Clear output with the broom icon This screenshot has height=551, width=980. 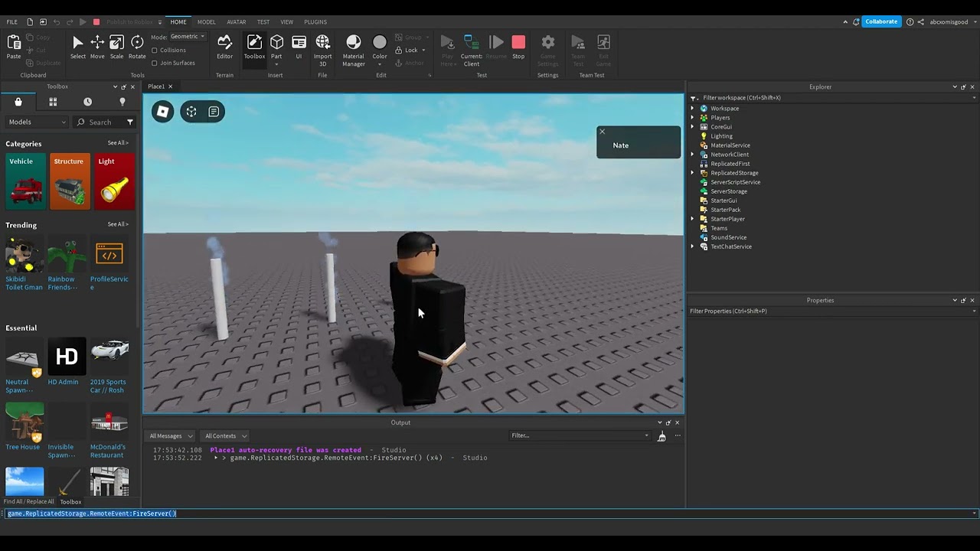(x=661, y=436)
